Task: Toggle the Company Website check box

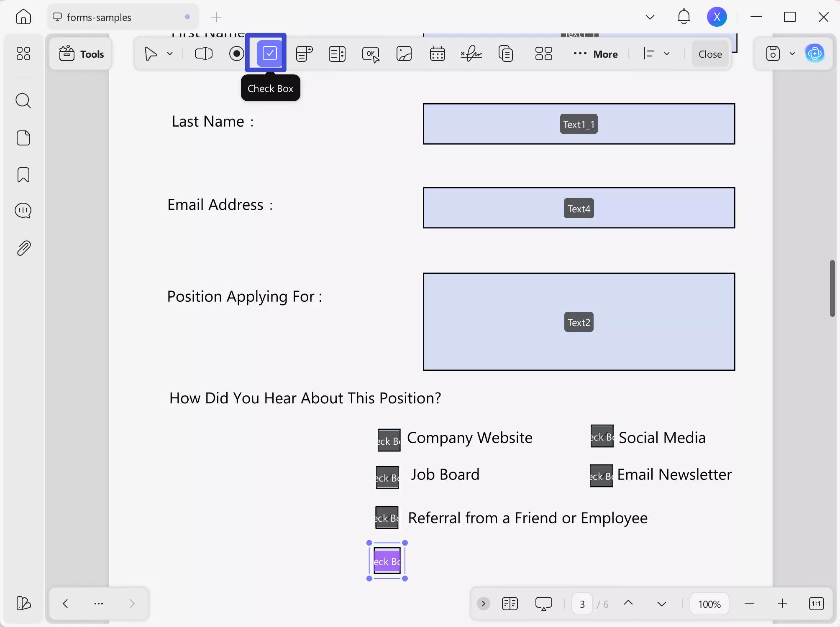Action: (389, 440)
